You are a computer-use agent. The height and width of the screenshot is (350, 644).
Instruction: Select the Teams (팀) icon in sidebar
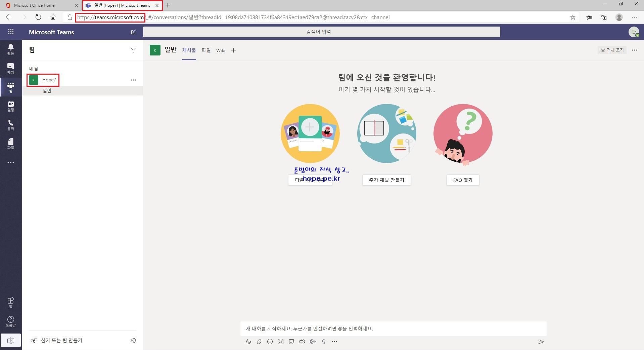coord(11,87)
